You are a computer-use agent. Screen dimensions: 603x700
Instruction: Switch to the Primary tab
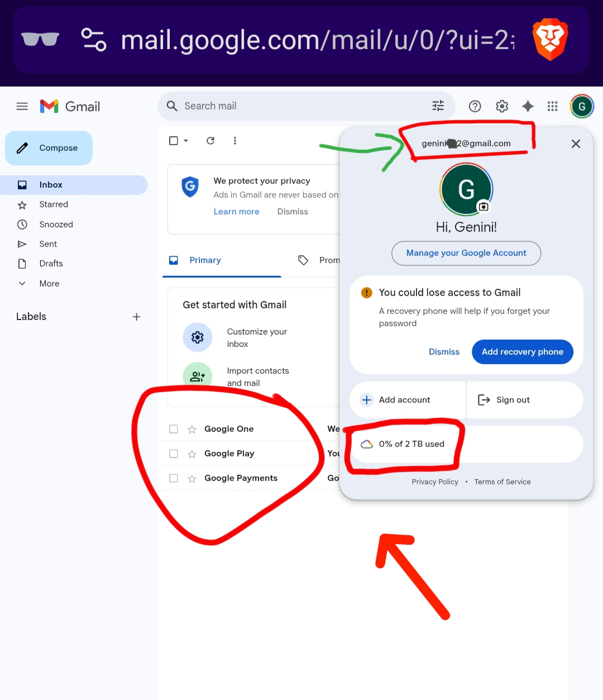222,260
